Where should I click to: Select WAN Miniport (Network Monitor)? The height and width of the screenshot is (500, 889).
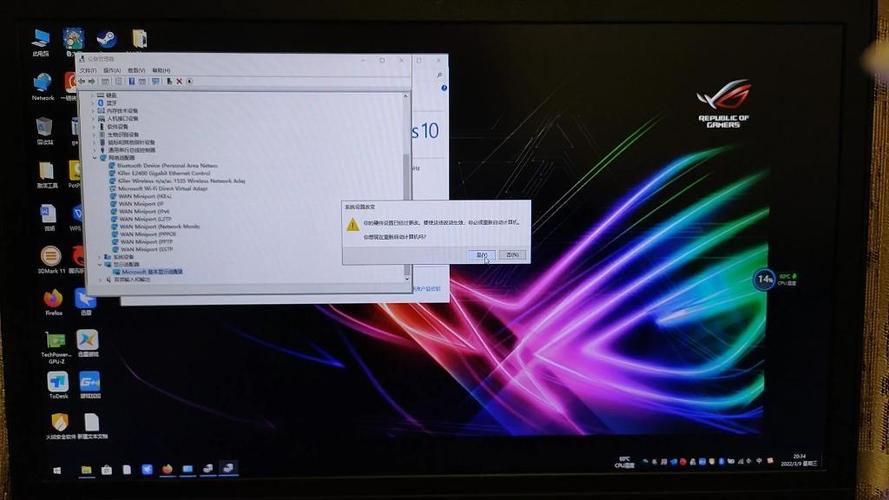coord(155,226)
